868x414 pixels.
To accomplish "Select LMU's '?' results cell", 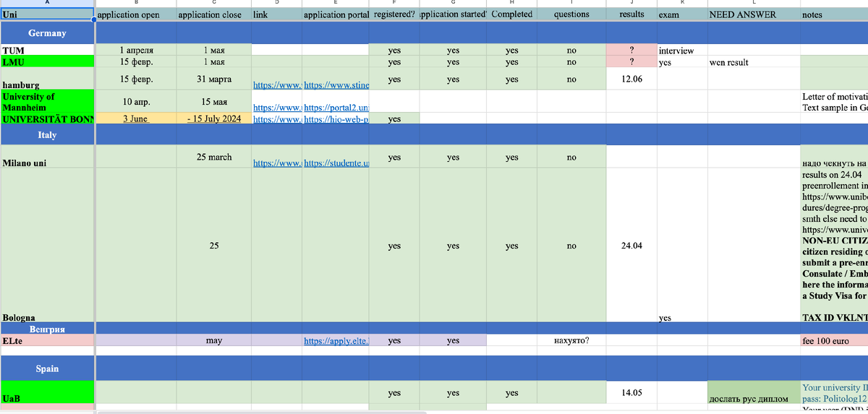I will pyautogui.click(x=631, y=62).
